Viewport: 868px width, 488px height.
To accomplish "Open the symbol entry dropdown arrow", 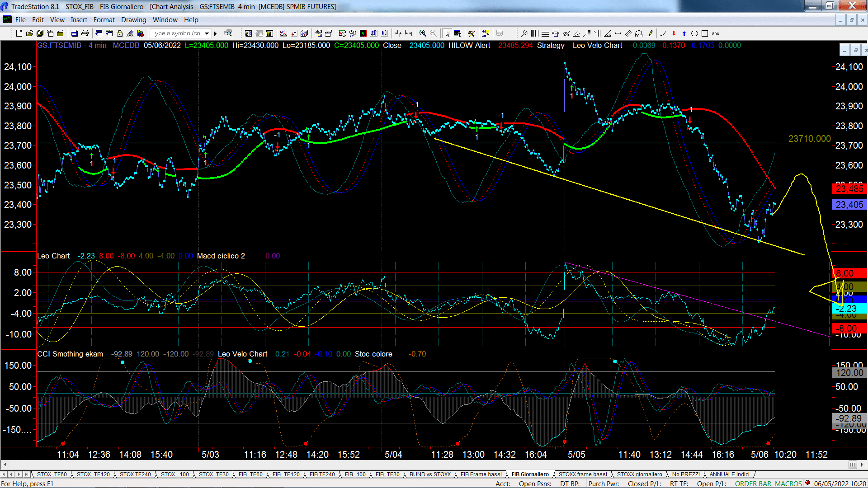I will pyautogui.click(x=207, y=33).
